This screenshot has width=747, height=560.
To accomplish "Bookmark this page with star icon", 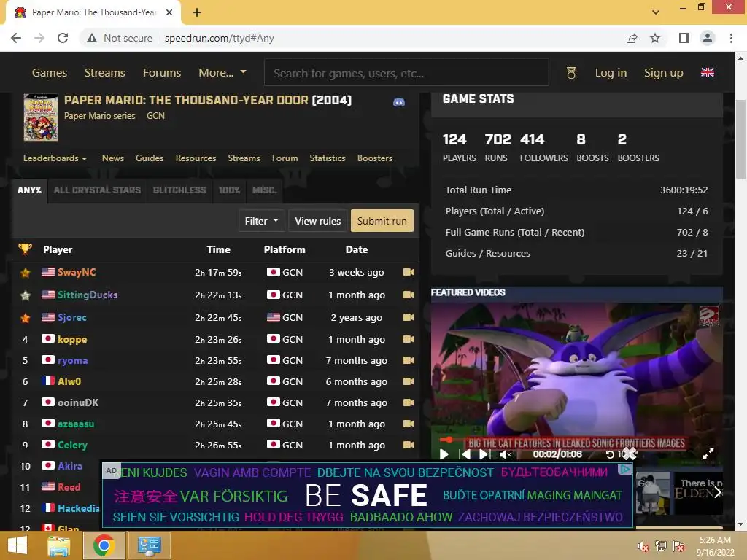I will click(655, 38).
